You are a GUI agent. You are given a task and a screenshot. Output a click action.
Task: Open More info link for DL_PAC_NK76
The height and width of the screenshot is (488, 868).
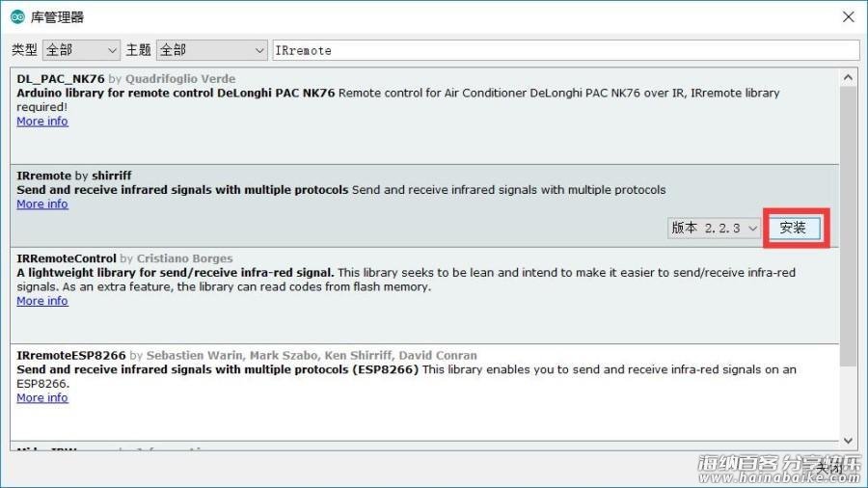coord(42,122)
